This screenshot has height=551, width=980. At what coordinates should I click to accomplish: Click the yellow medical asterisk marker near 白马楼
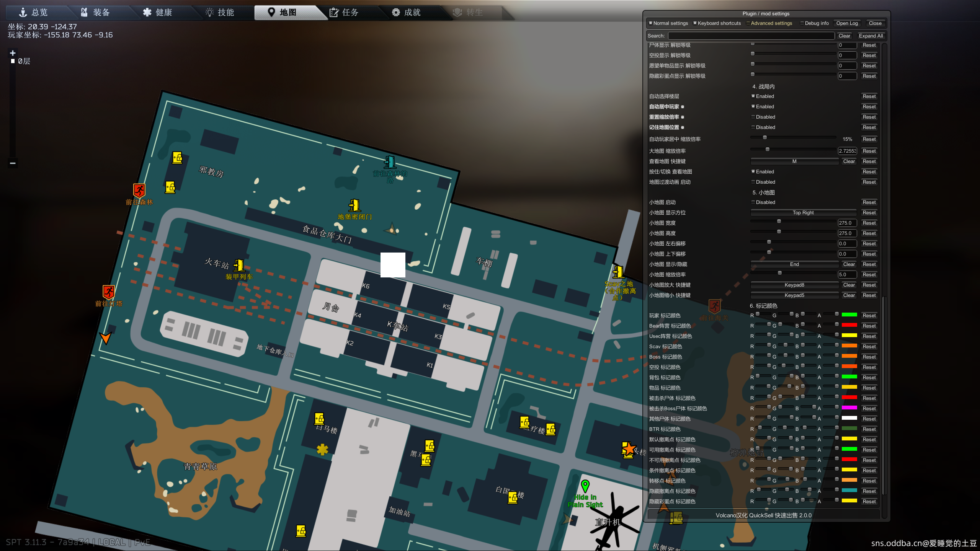pyautogui.click(x=323, y=449)
